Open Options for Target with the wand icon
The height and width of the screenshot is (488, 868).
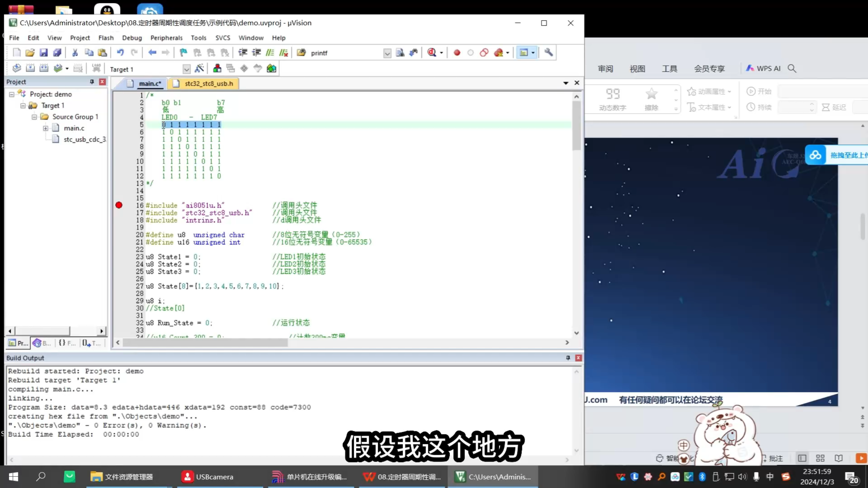tap(199, 68)
